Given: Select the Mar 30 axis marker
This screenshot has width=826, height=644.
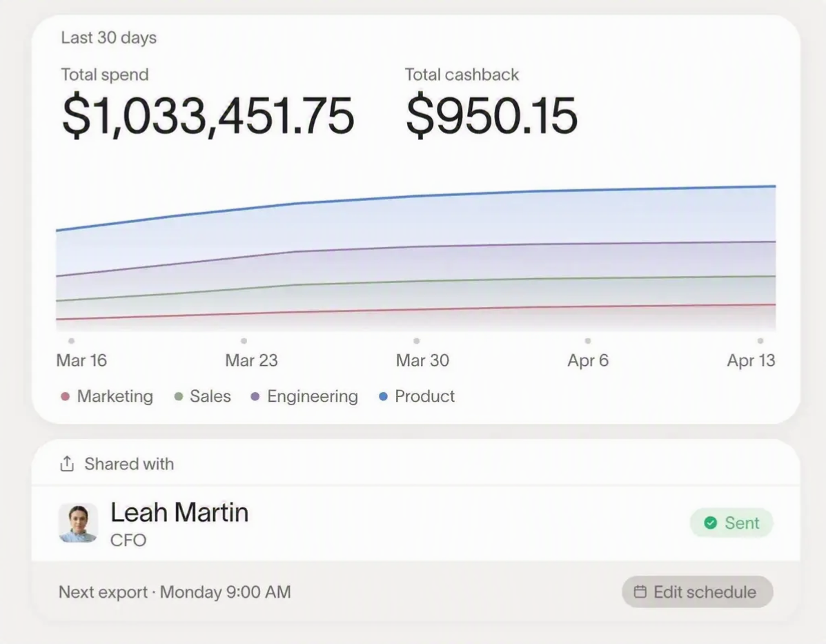Looking at the screenshot, I should (417, 341).
